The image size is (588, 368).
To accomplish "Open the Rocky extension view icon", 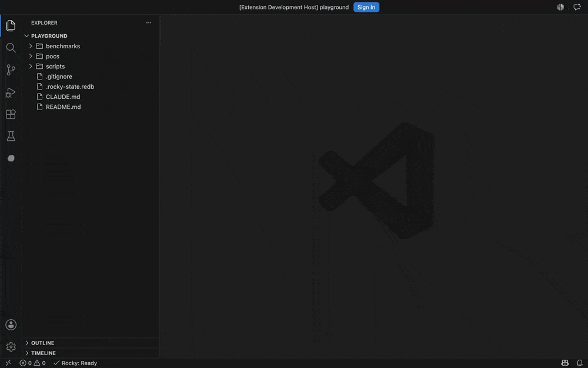I will pyautogui.click(x=11, y=158).
